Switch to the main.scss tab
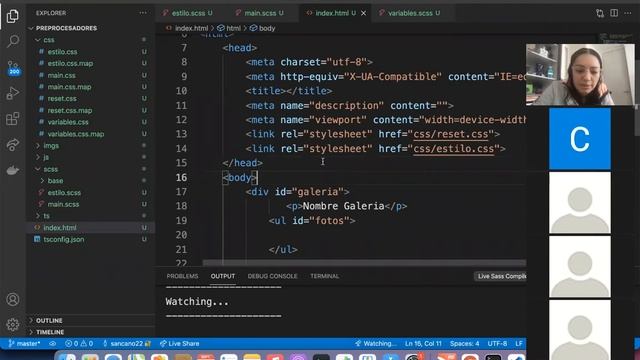This screenshot has width=640, height=360. (260, 13)
